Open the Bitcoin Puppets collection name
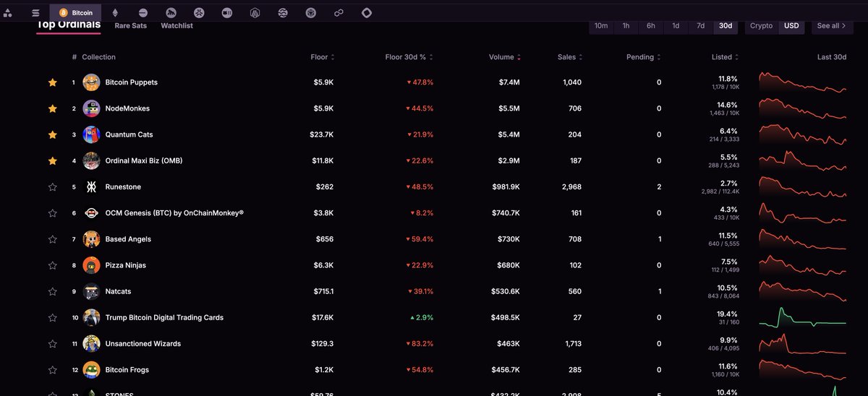The height and width of the screenshot is (396, 868). click(132, 82)
